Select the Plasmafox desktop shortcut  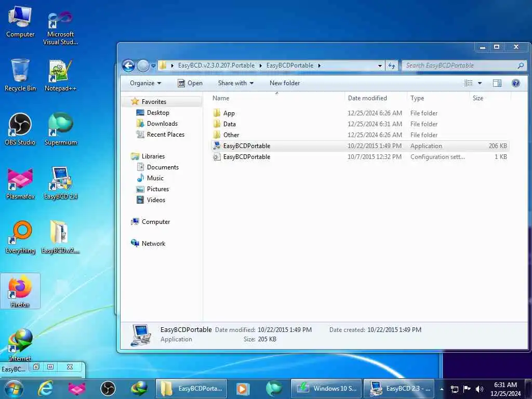tap(20, 183)
